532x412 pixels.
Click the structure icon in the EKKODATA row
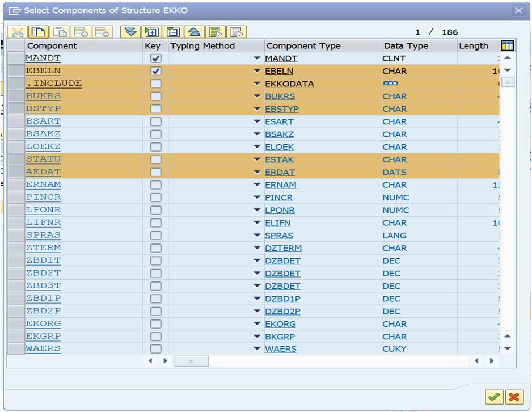(390, 83)
